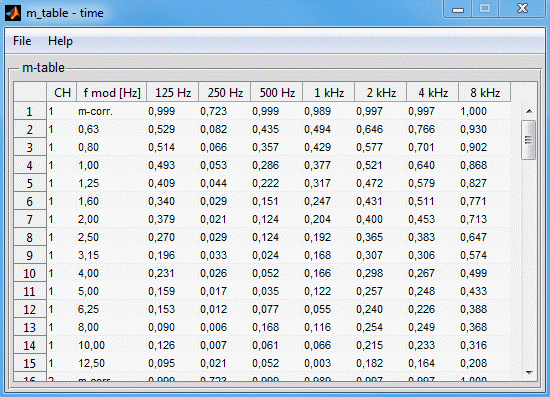
Task: Click the '0,365' cell in row 8
Action: click(381, 237)
